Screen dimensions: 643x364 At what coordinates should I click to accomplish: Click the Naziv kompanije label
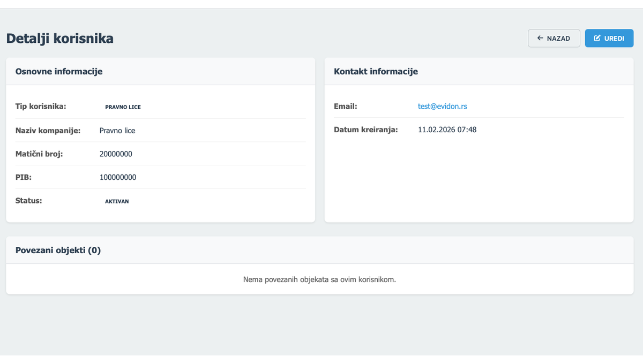click(48, 130)
